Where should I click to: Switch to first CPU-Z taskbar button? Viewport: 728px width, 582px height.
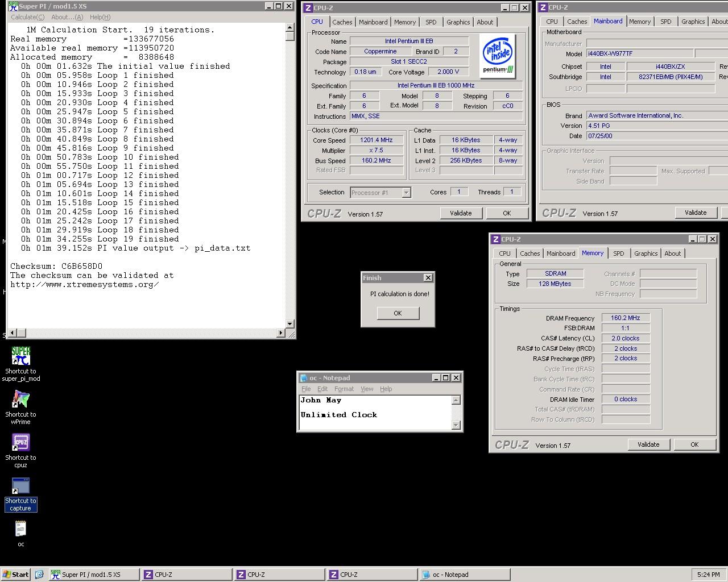[187, 575]
